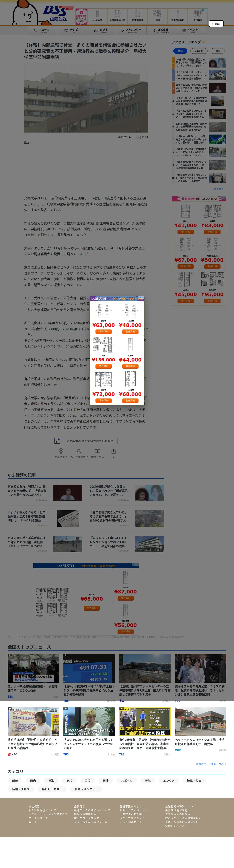The height and width of the screenshot is (868, 234).
Task: Click the 島根 tag under the article date
Action: (27, 142)
